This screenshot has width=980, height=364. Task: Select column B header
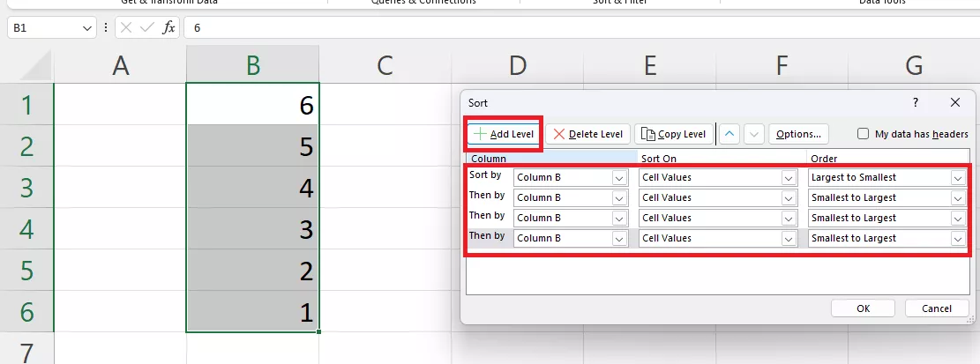[x=252, y=65]
